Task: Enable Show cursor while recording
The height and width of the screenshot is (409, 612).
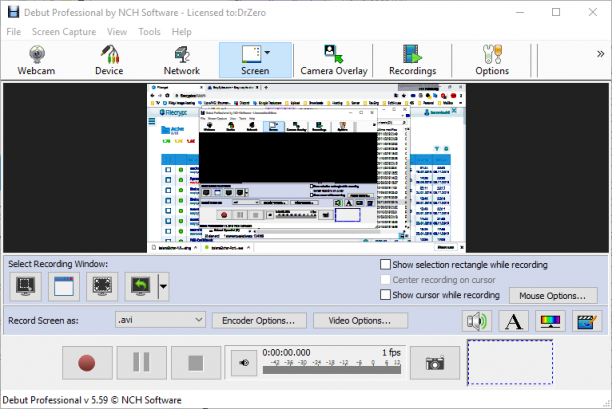Action: pos(385,295)
